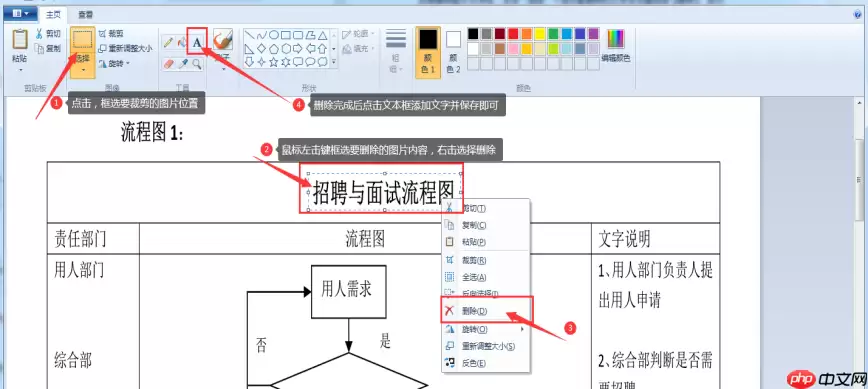Pick the Color picker eyedropper tool

coord(183,64)
